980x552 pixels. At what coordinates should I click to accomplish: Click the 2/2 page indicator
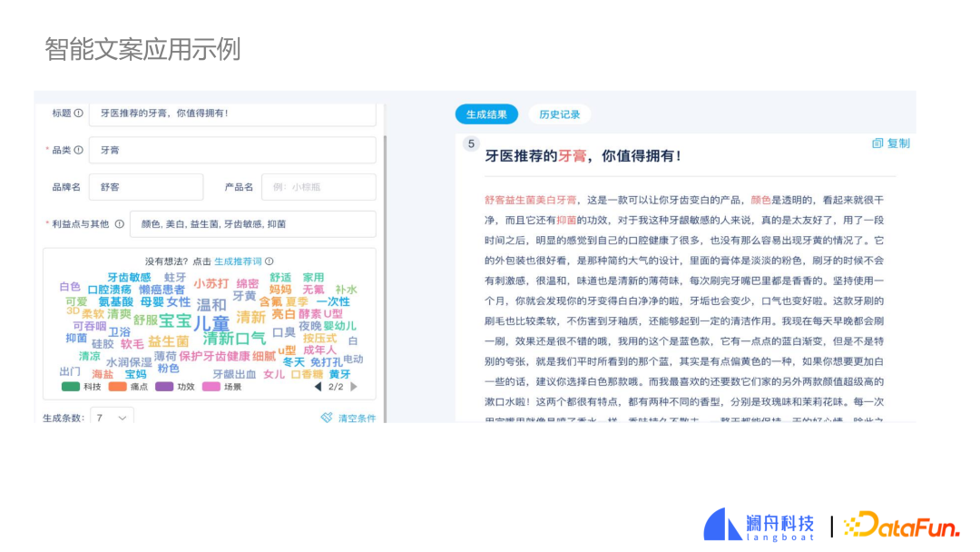point(337,387)
